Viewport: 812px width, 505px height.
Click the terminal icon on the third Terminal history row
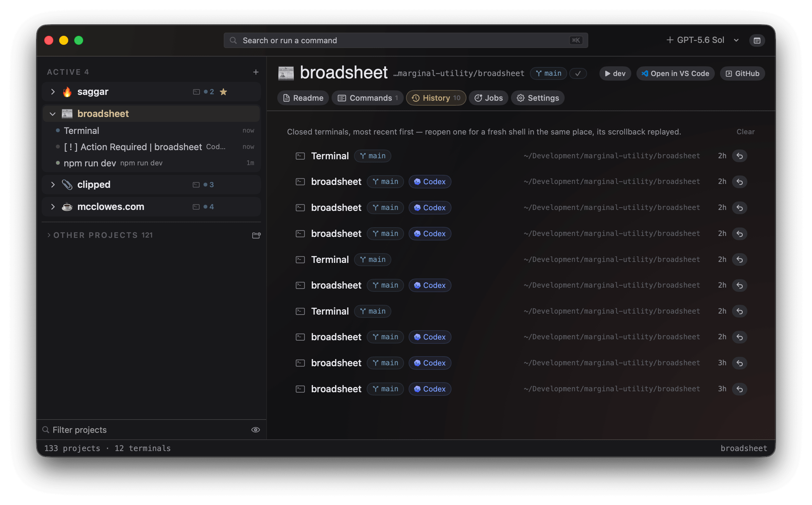(300, 311)
